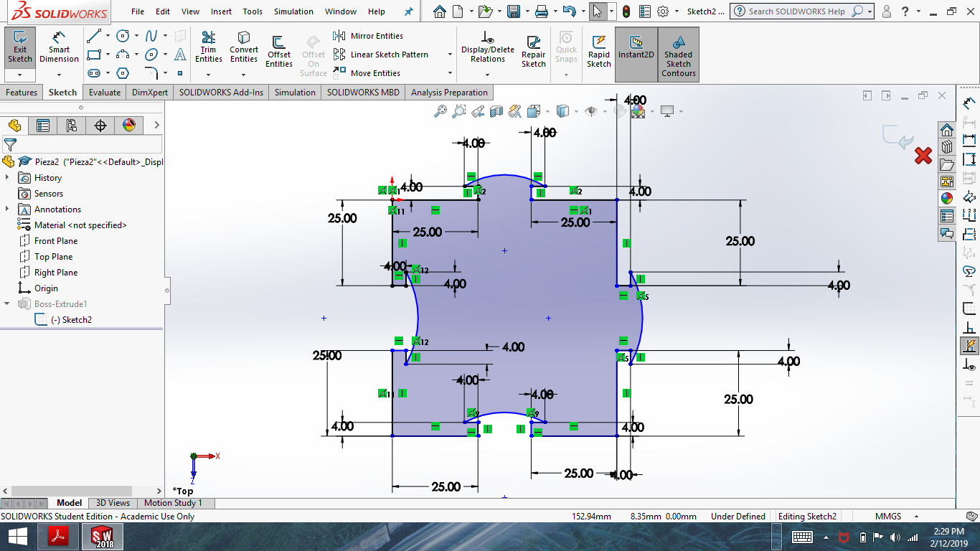
Task: Select the Polygon sketch tool
Action: pyautogui.click(x=123, y=73)
